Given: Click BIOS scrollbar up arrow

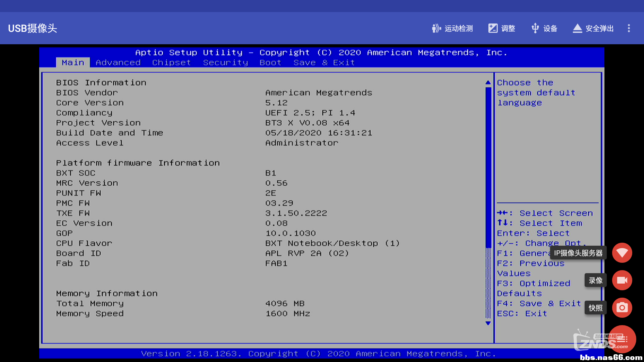Looking at the screenshot, I should coord(488,82).
